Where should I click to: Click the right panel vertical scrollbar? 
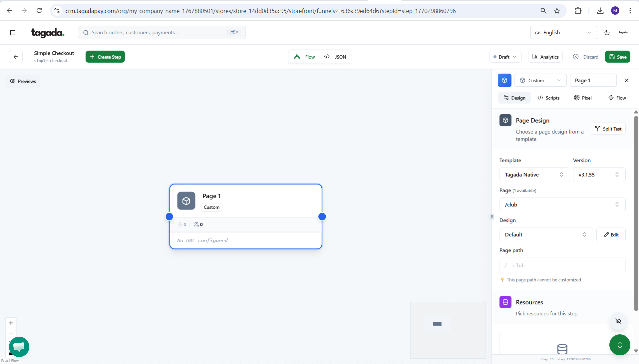click(x=636, y=213)
